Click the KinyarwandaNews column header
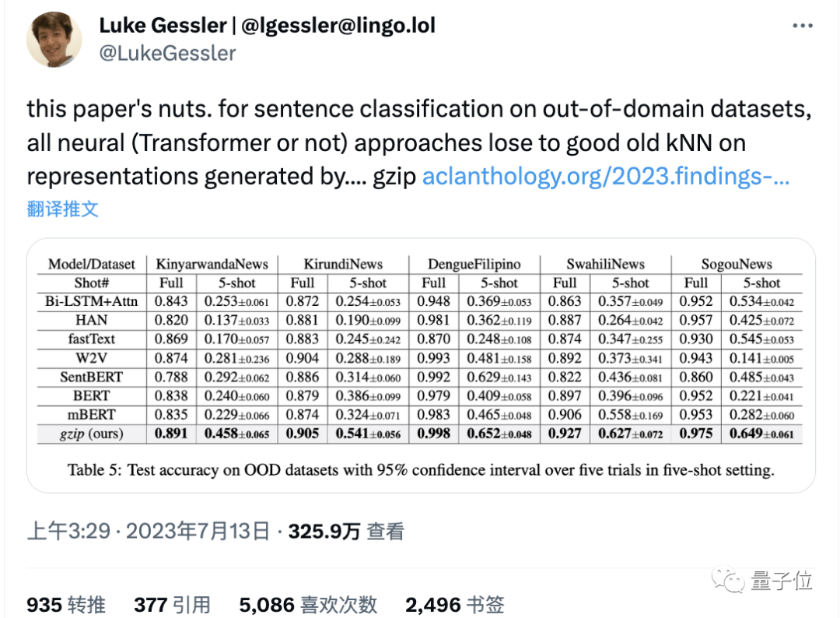This screenshot has width=840, height=618. tap(212, 264)
